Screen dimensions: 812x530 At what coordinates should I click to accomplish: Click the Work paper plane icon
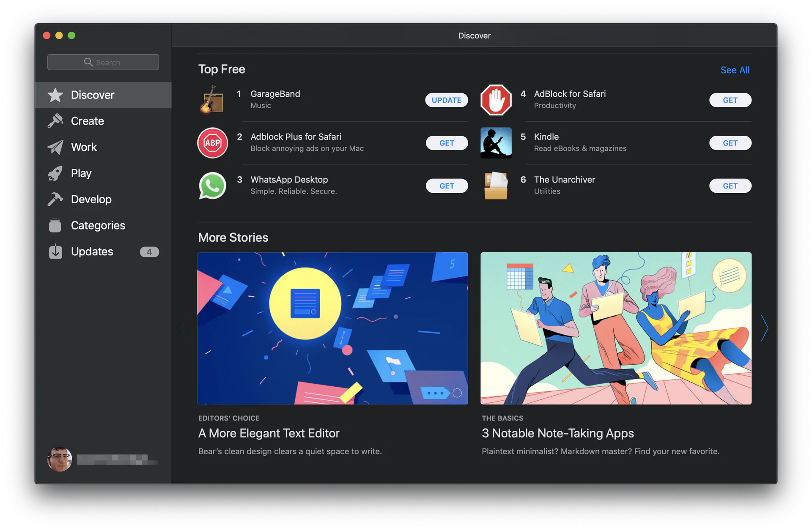tap(55, 147)
